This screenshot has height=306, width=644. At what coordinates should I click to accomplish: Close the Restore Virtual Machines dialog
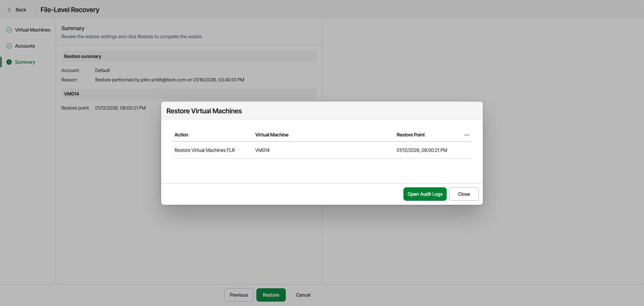[464, 194]
